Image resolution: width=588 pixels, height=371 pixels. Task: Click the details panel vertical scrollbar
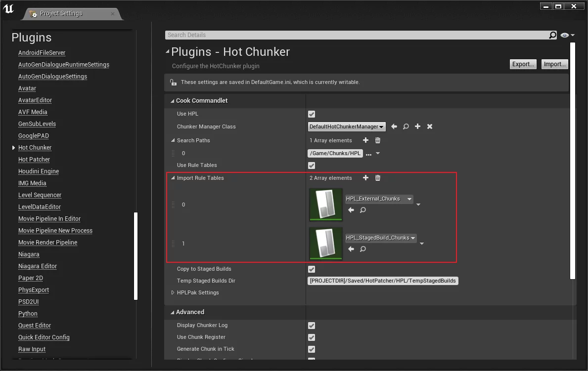coord(572,161)
